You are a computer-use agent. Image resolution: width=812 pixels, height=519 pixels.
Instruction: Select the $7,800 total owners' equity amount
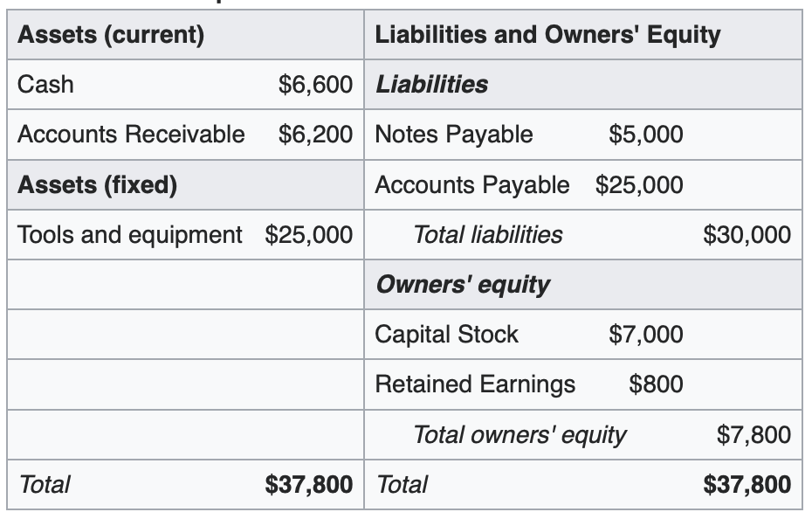coord(753,434)
